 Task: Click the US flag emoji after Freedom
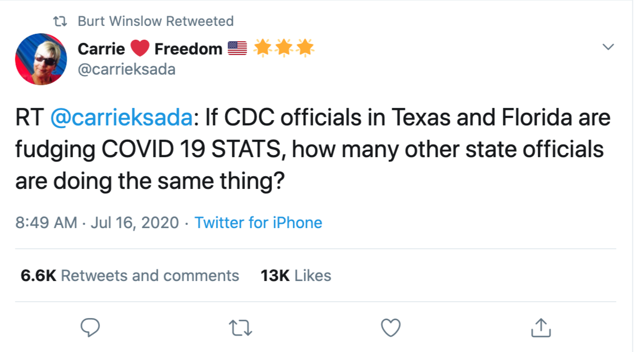(x=237, y=49)
